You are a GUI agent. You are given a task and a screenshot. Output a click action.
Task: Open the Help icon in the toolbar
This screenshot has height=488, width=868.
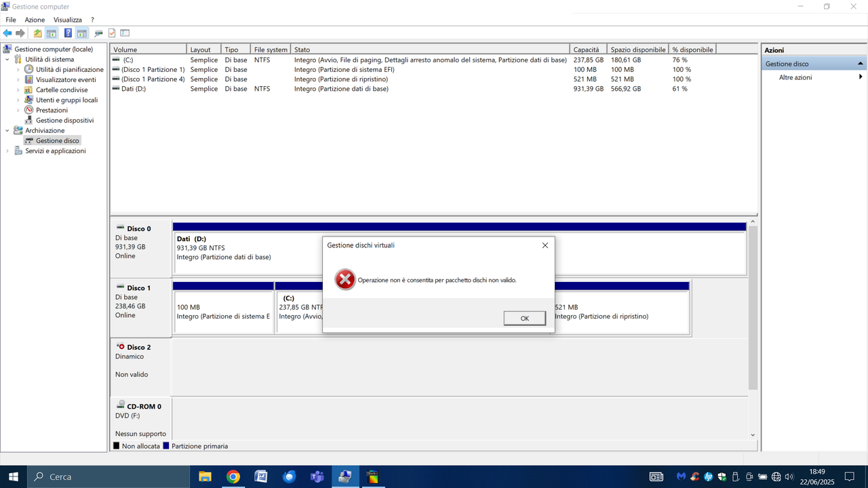[x=67, y=33]
